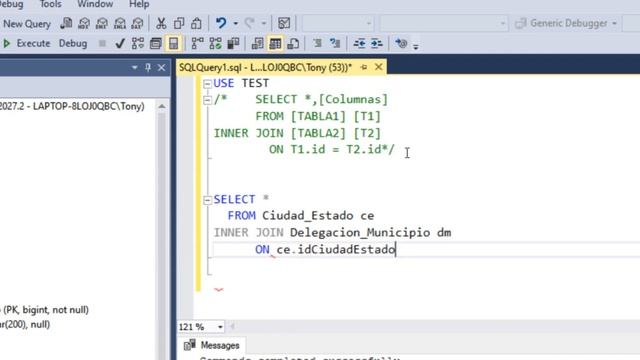Viewport: 640px width, 360px height.
Task: Uncomment the selected lines
Action: click(x=335, y=43)
